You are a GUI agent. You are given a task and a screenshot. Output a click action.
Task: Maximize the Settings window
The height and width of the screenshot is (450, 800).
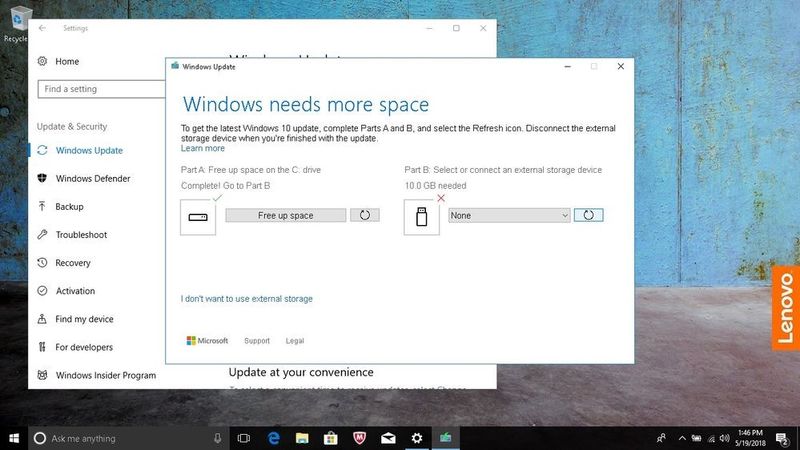click(456, 28)
